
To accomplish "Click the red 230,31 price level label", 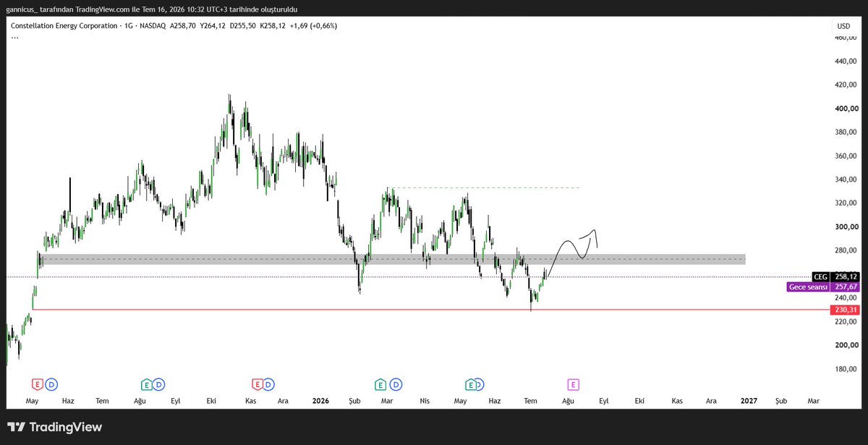I will (845, 310).
